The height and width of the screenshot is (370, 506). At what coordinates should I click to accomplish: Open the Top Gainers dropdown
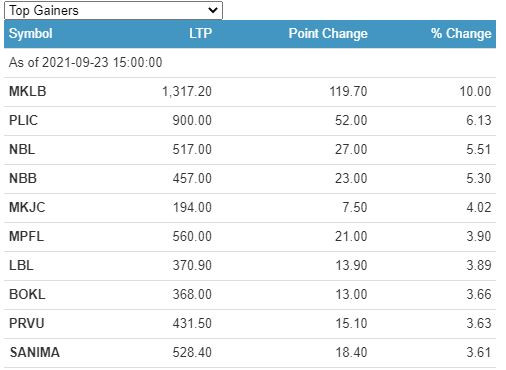113,10
